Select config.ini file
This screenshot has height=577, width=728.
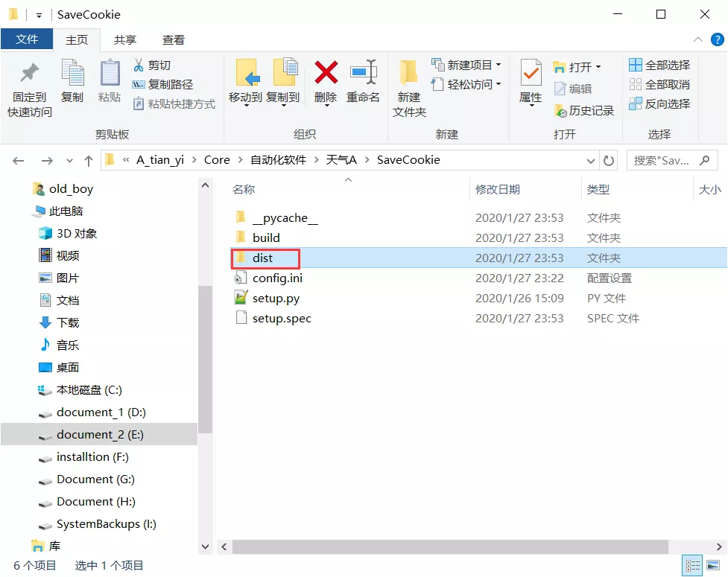click(x=478, y=278)
